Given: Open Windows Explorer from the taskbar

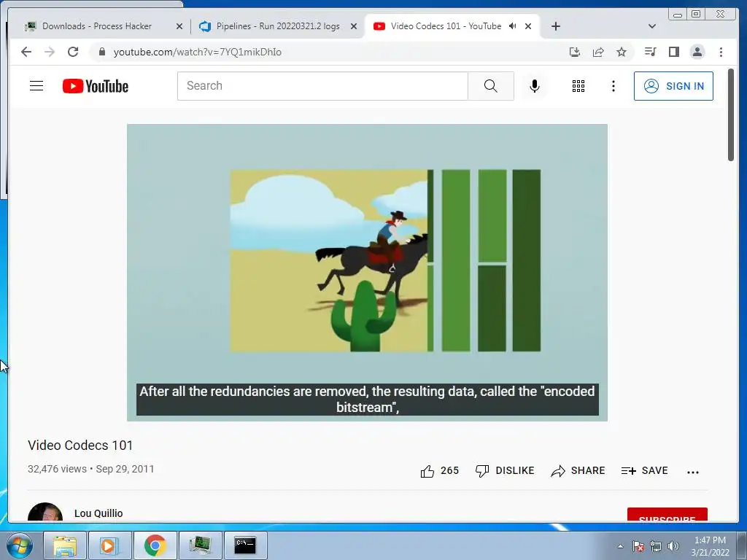Looking at the screenshot, I should [x=65, y=545].
